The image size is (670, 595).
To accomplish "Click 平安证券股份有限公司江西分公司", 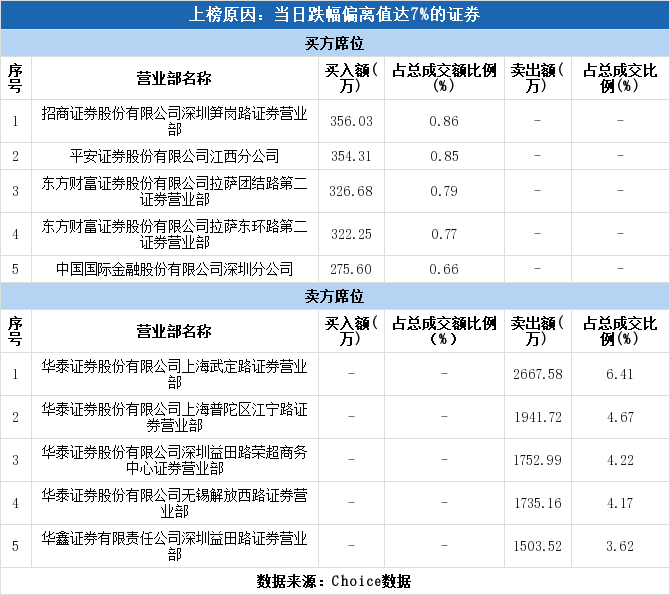I will [174, 156].
